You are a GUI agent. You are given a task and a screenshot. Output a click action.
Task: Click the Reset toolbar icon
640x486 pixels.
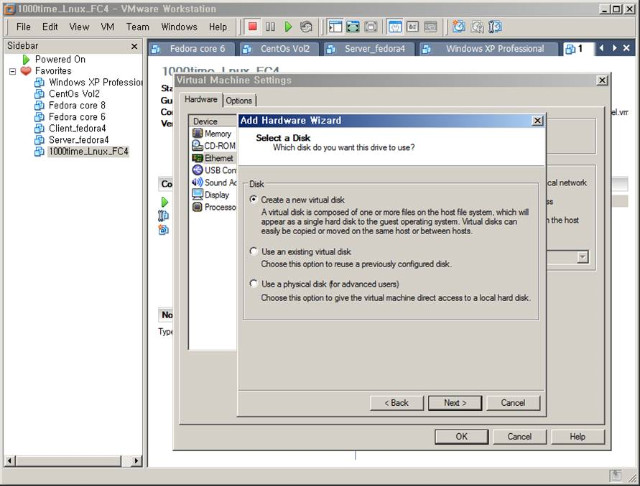(306, 27)
